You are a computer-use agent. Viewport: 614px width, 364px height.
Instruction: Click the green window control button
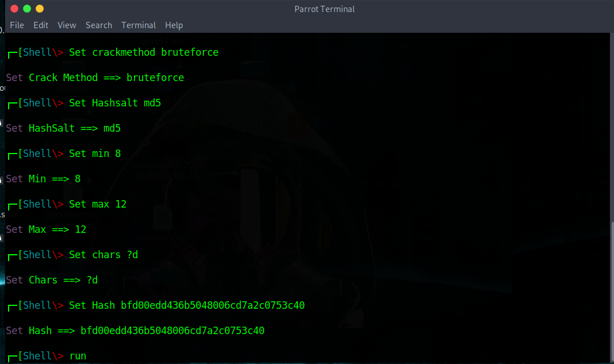click(x=27, y=9)
